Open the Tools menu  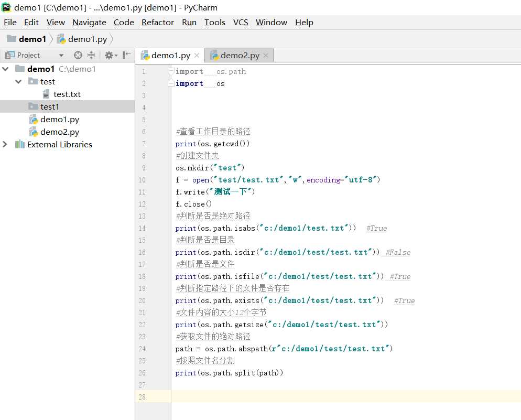point(215,22)
